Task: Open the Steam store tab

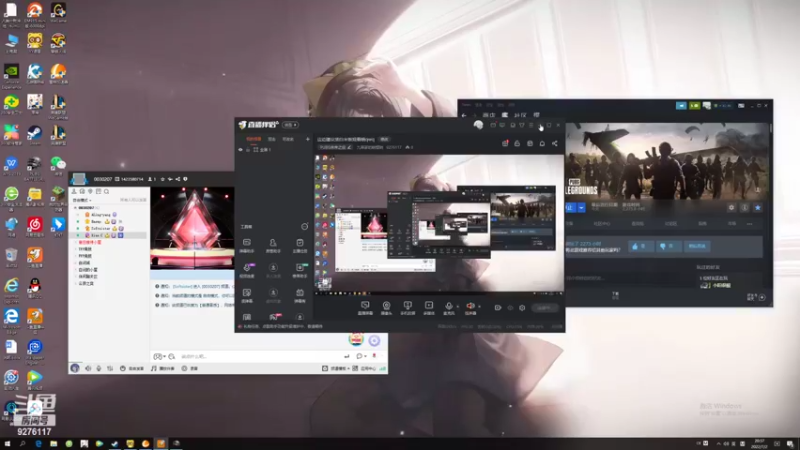Action: point(488,115)
